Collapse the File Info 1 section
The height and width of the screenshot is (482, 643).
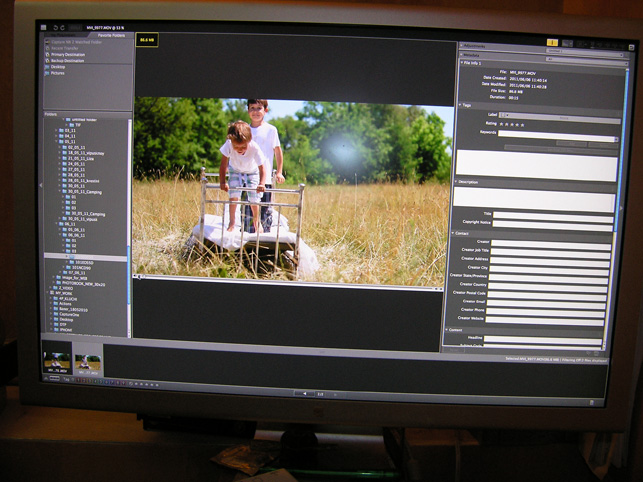(462, 63)
